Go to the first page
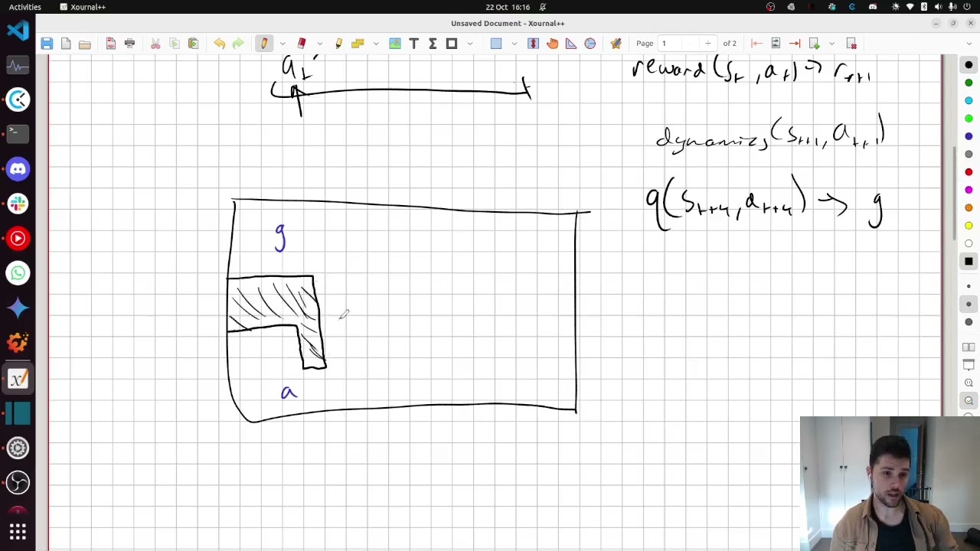980x551 pixels. 756,44
